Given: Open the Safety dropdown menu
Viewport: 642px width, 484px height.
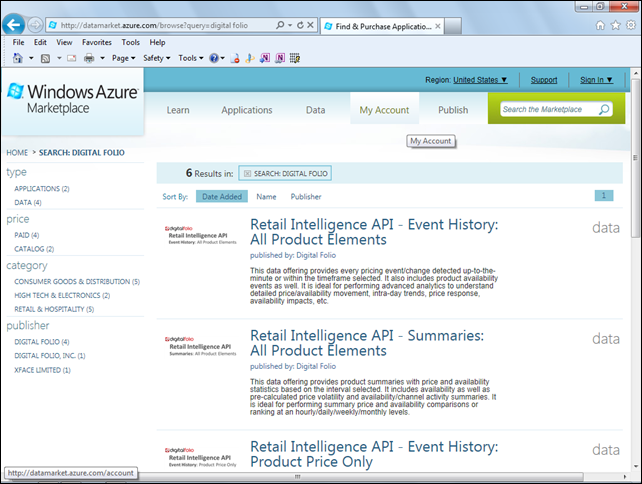Looking at the screenshot, I should [156, 58].
